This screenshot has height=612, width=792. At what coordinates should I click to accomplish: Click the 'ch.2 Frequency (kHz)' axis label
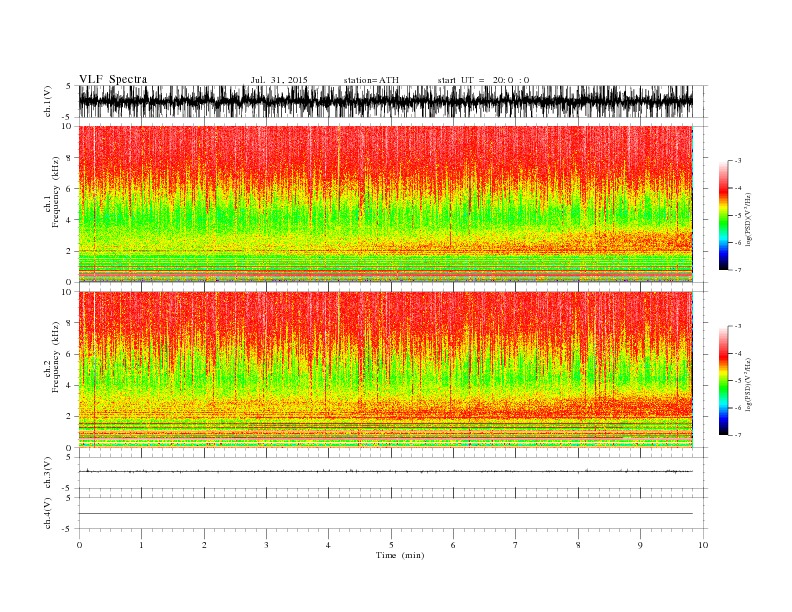(x=52, y=356)
